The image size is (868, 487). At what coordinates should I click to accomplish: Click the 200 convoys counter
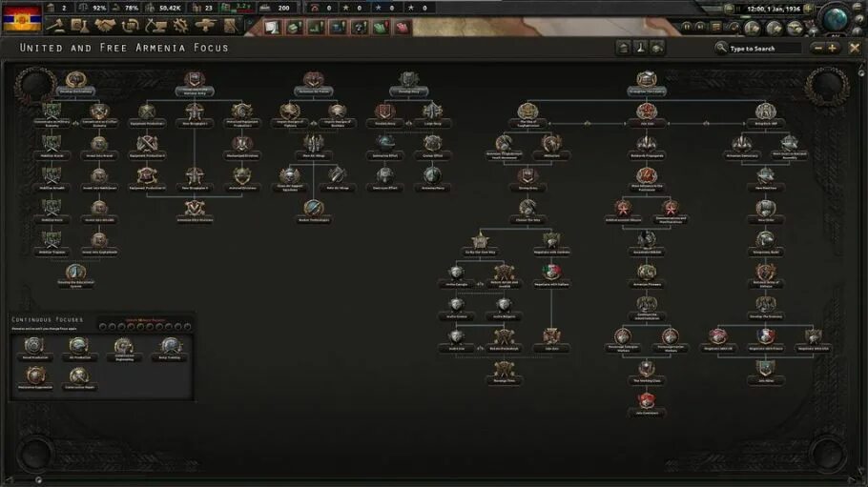pos(277,9)
